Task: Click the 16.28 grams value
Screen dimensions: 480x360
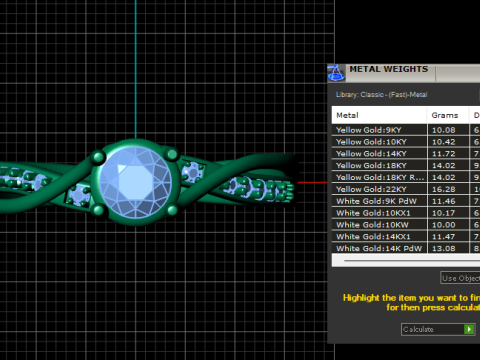Action: tap(444, 189)
